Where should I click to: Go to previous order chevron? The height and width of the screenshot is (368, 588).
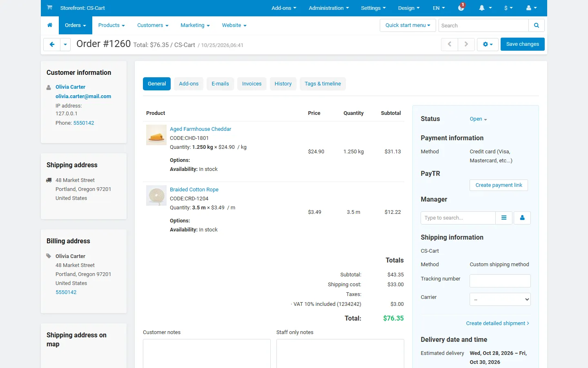[450, 44]
